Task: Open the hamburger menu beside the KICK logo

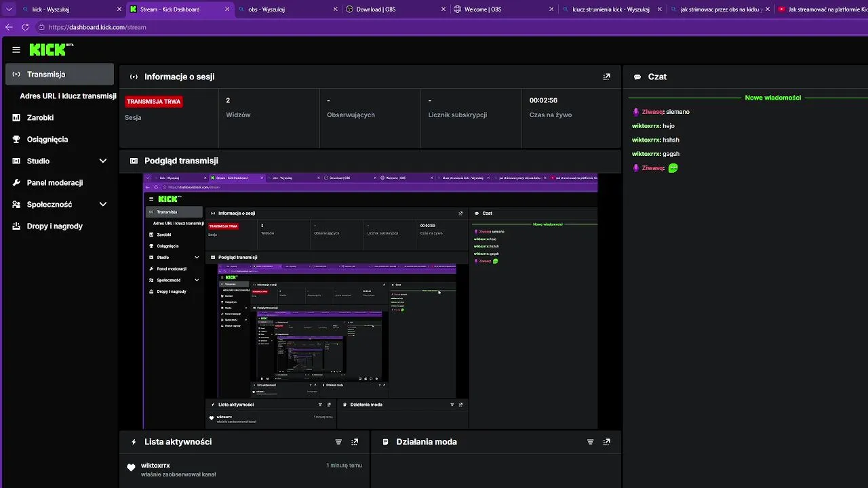Action: click(16, 49)
